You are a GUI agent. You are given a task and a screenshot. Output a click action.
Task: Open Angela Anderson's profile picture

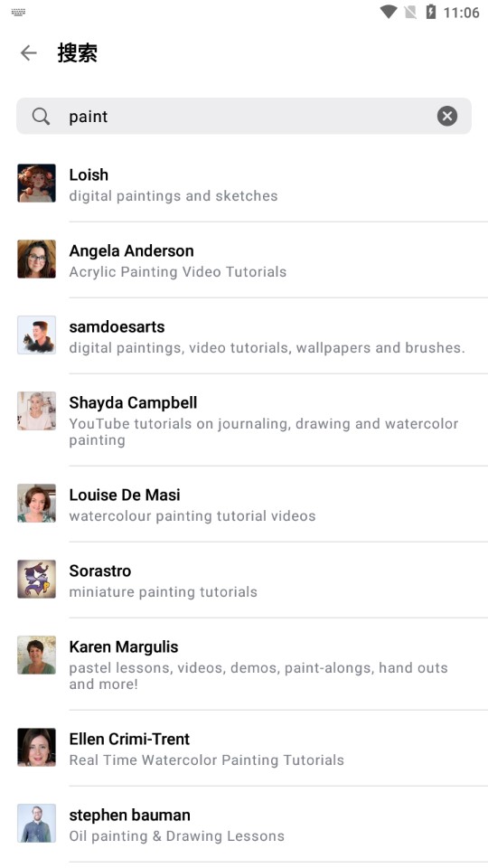[36, 259]
